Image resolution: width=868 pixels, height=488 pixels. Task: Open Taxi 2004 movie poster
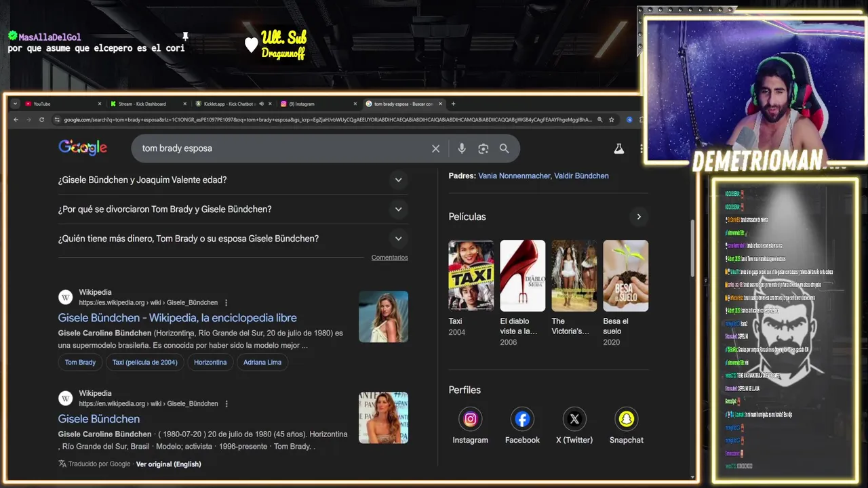pos(471,276)
